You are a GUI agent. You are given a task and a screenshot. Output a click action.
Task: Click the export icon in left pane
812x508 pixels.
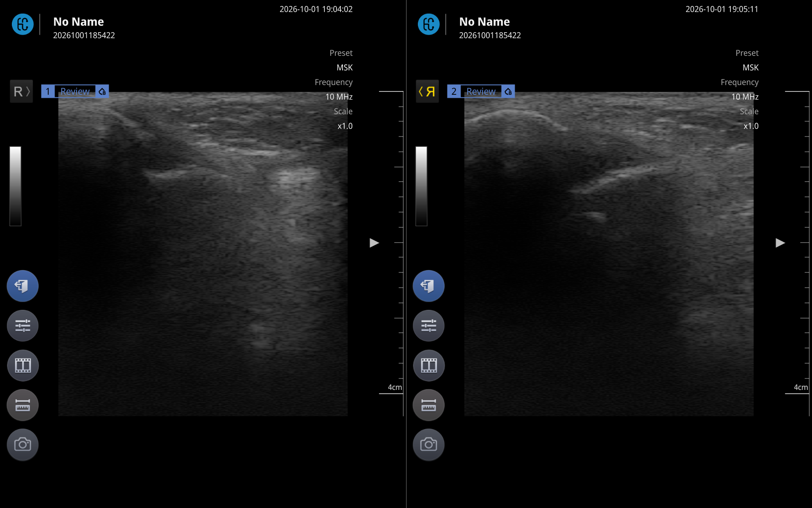pos(22,286)
